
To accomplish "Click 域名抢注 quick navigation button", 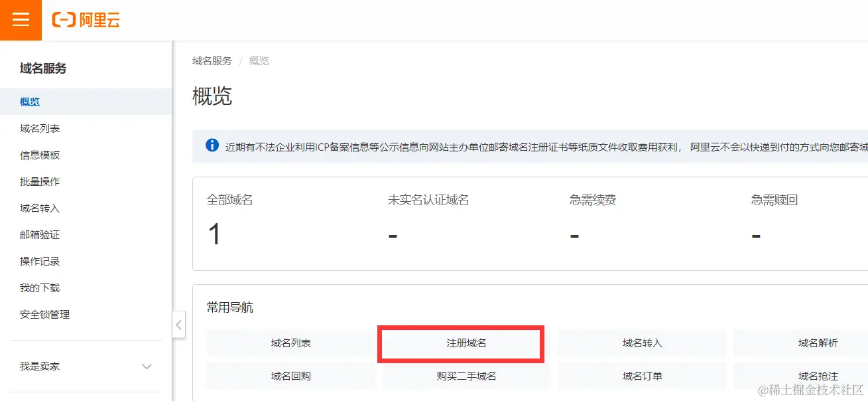I will pyautogui.click(x=800, y=376).
